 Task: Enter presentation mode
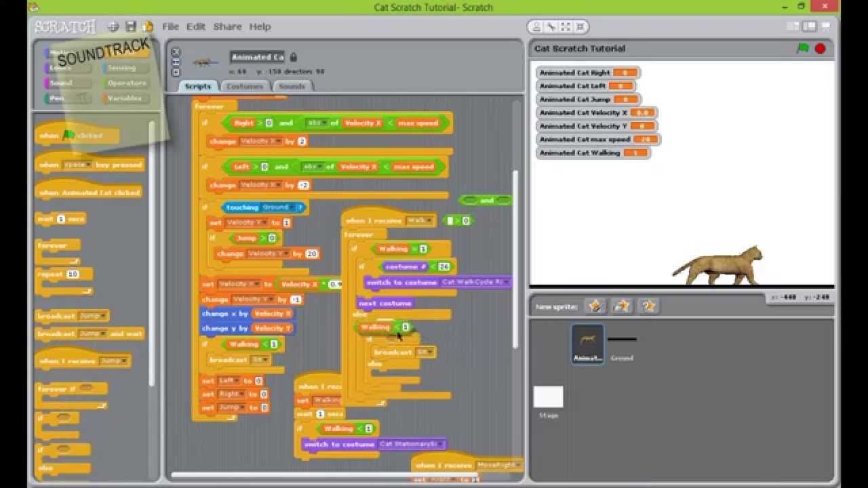826,26
